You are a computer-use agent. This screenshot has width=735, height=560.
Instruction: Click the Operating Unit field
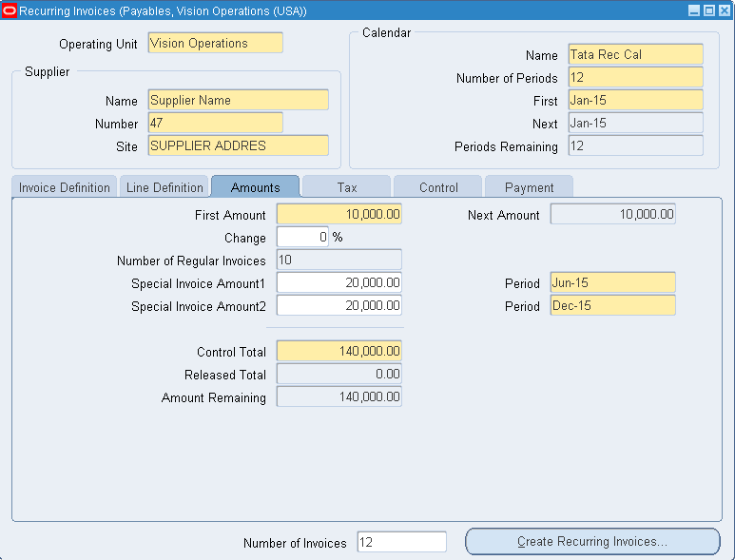[215, 43]
